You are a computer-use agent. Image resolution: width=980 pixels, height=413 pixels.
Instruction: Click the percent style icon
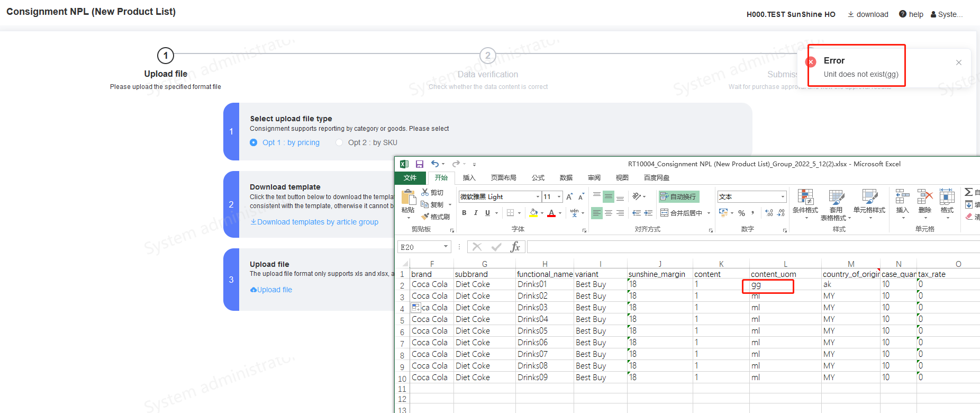pos(741,213)
